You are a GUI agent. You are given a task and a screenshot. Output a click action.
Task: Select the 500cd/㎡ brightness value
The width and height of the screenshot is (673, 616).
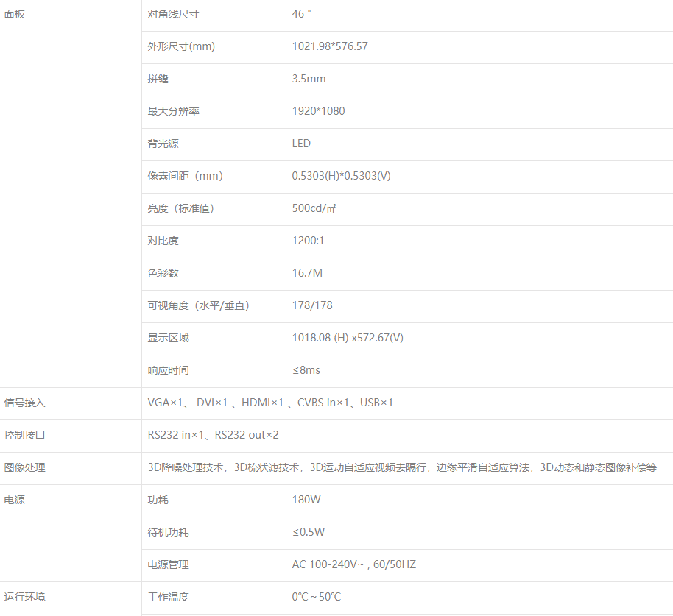coord(314,208)
